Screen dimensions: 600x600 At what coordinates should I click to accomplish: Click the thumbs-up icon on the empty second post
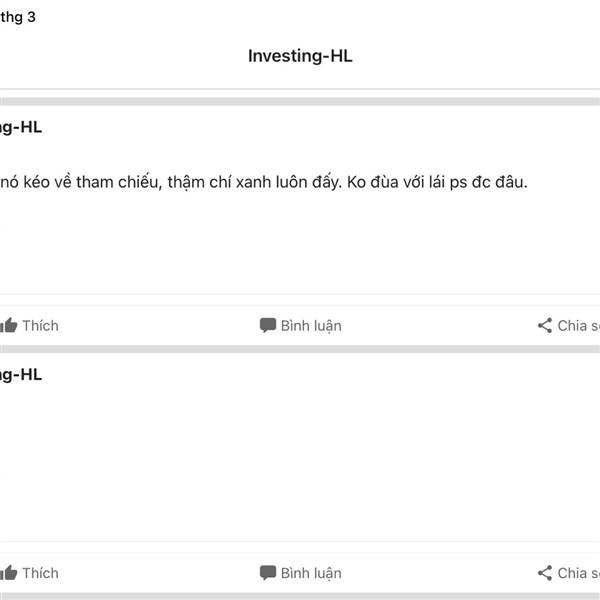(9, 573)
